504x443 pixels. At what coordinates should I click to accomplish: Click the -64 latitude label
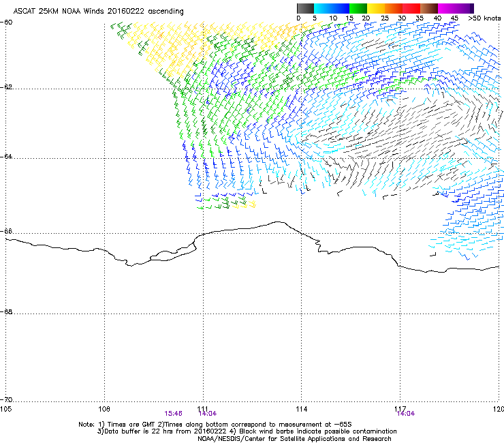coord(7,157)
